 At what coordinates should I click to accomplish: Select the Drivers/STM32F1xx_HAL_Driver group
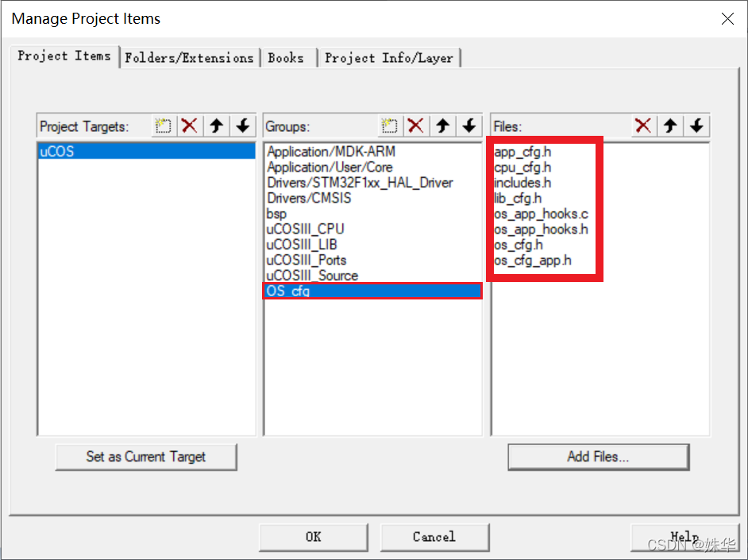372,183
